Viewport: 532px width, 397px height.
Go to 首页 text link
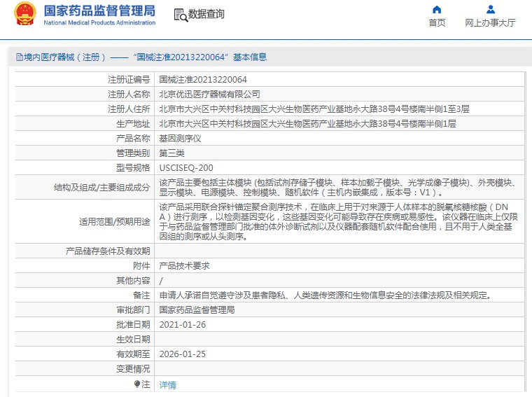437,23
